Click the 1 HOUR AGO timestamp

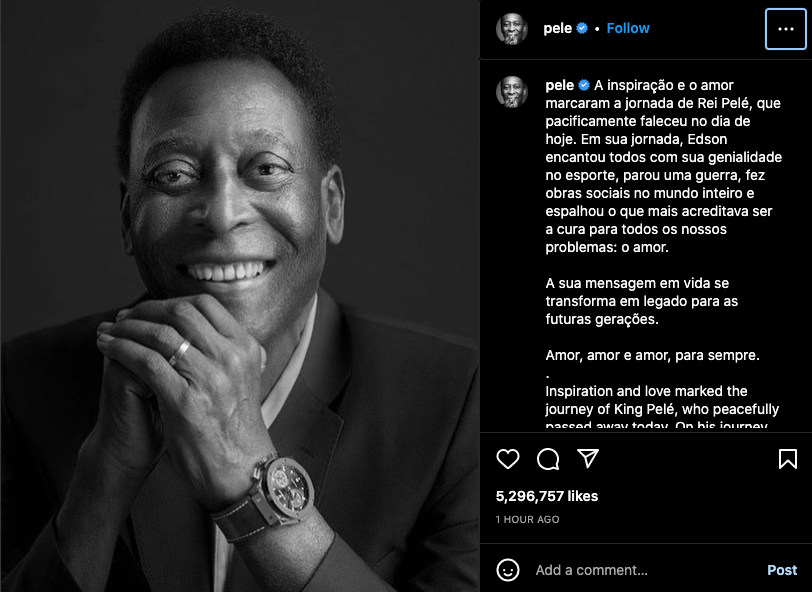tap(527, 519)
